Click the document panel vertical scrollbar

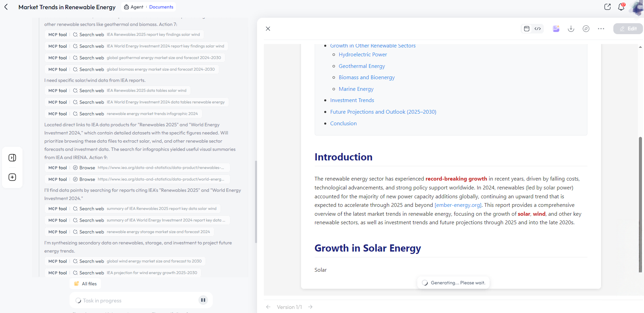tap(640, 204)
